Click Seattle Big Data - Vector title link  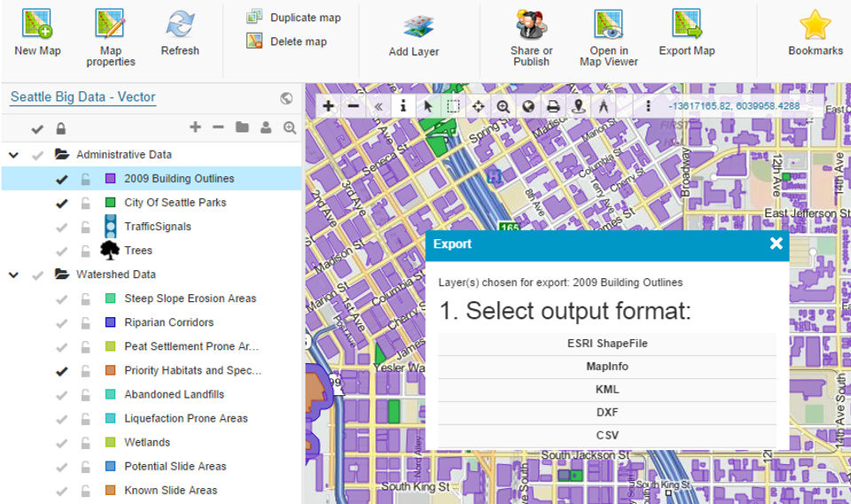tap(83, 97)
